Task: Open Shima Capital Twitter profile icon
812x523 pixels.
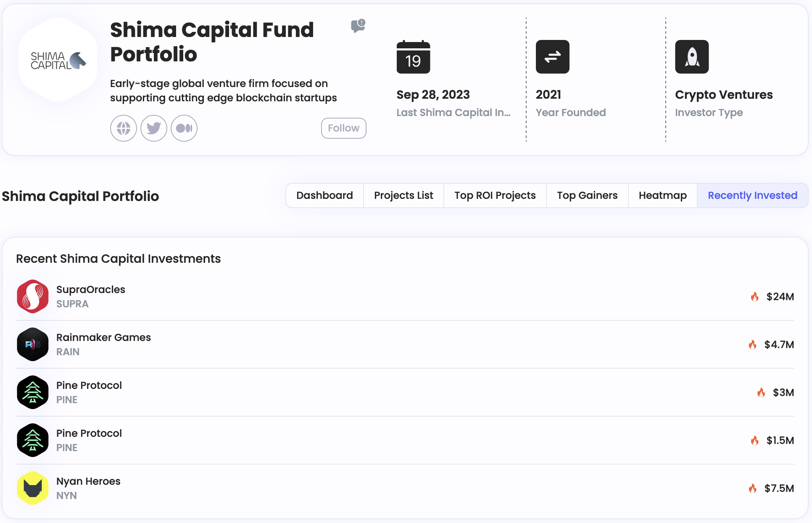Action: click(x=154, y=128)
